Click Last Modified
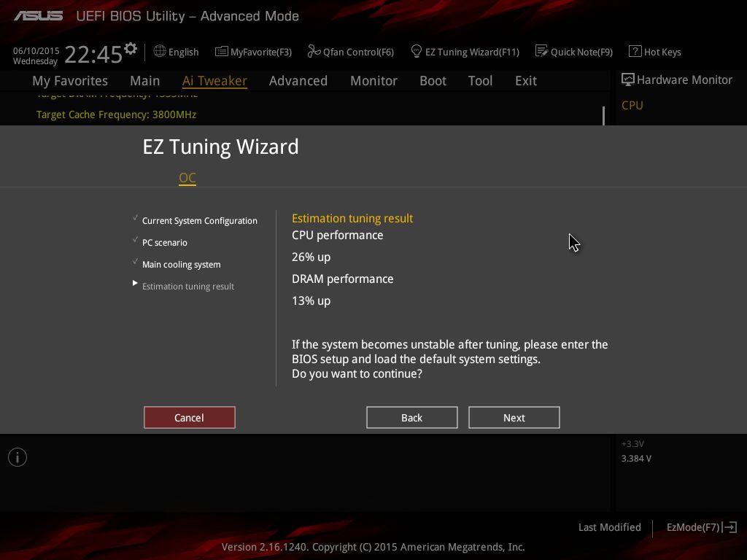The image size is (747, 560). [x=609, y=527]
